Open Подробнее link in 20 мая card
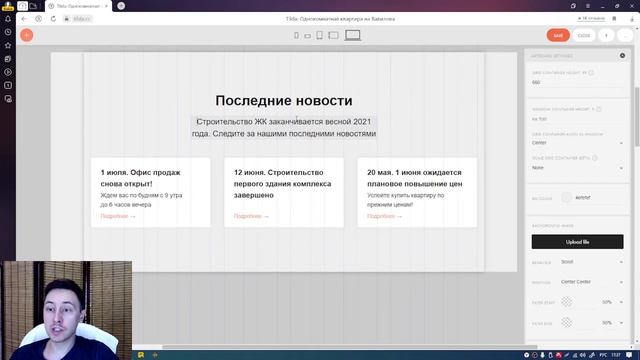640x360 pixels. (384, 216)
